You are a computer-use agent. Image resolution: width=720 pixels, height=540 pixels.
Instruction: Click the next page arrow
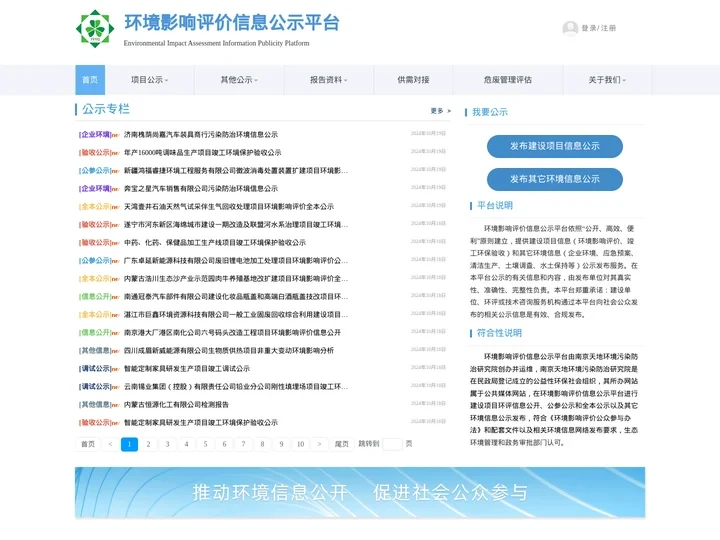[319, 444]
